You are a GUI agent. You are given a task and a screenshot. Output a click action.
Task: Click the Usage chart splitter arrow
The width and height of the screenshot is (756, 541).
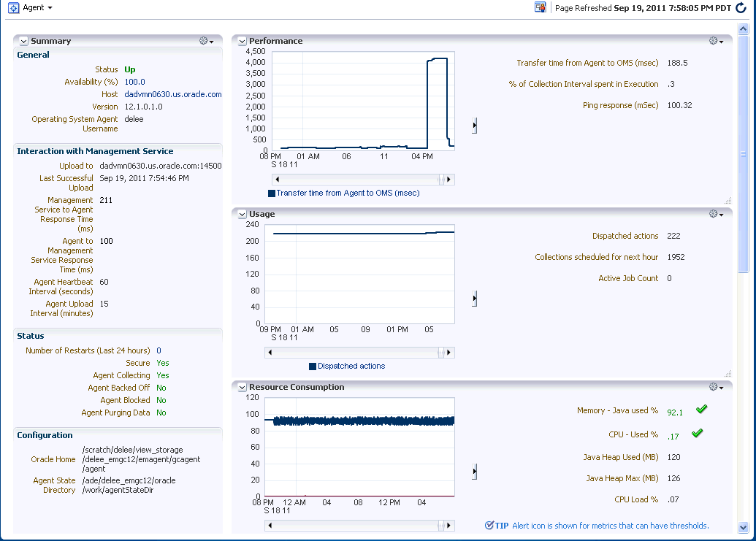[475, 299]
